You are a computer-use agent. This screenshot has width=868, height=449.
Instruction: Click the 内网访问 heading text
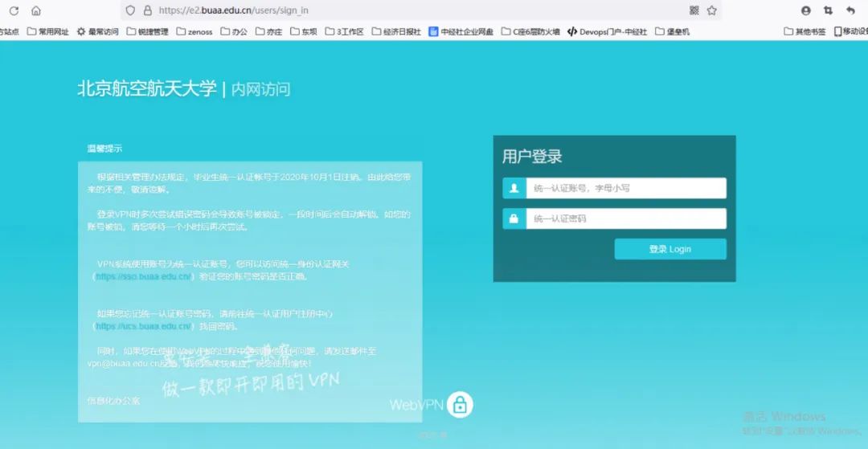260,89
